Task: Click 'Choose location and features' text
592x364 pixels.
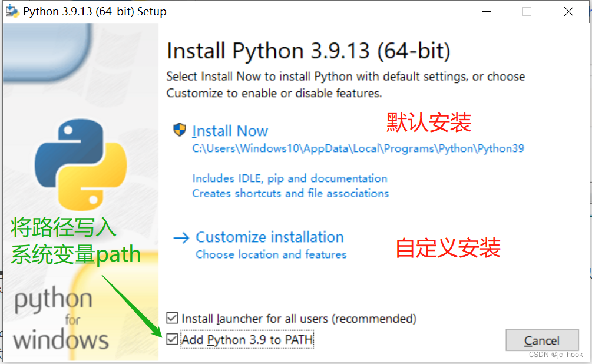Action: click(271, 254)
